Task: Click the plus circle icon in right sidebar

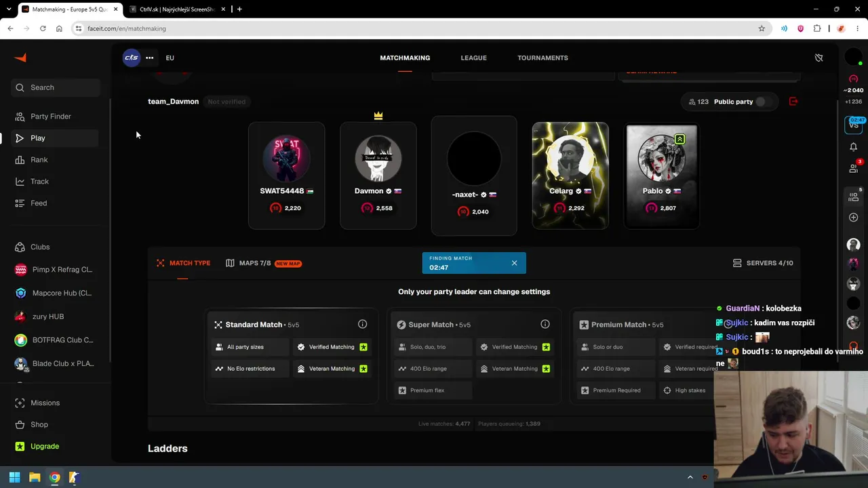Action: [x=853, y=218]
